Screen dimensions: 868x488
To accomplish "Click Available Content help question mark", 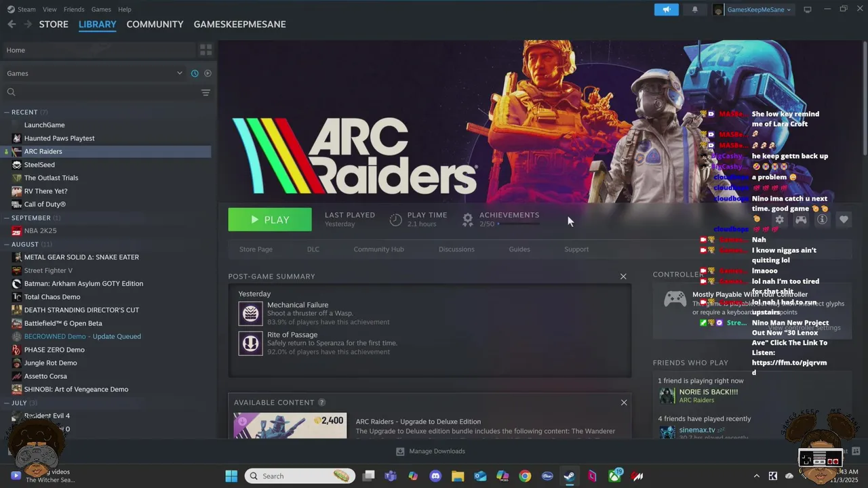I will [321, 403].
